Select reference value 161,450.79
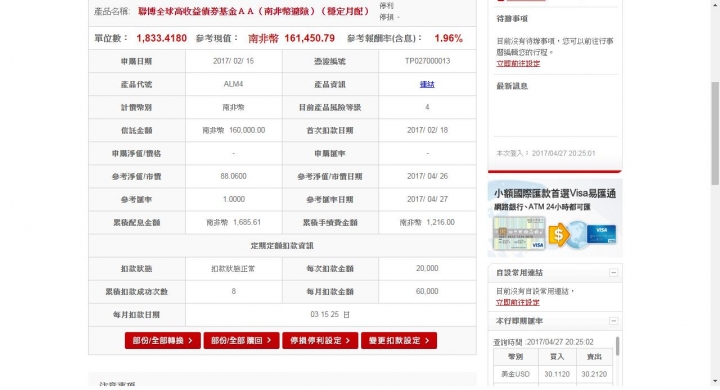Screen dimensions: 720x390 [x=309, y=38]
